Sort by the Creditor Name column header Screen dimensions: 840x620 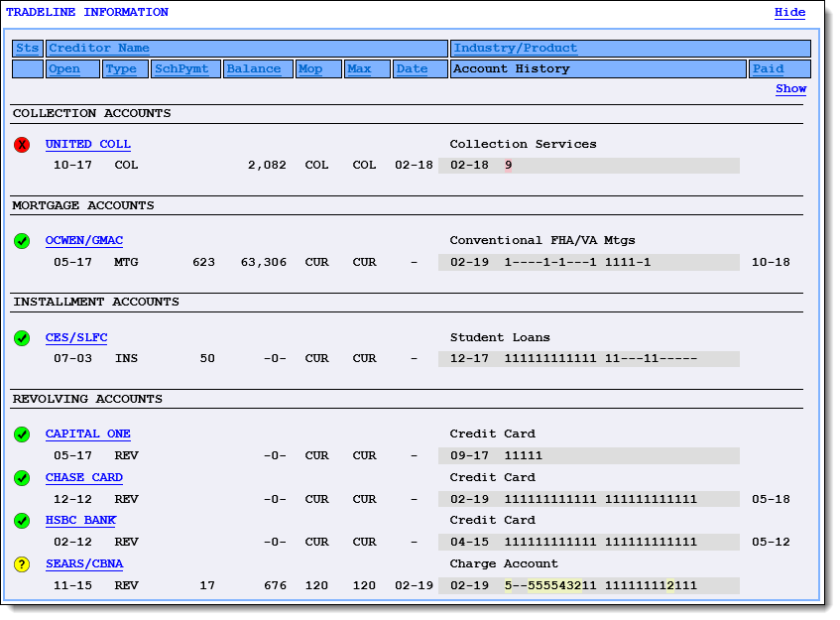tap(99, 49)
